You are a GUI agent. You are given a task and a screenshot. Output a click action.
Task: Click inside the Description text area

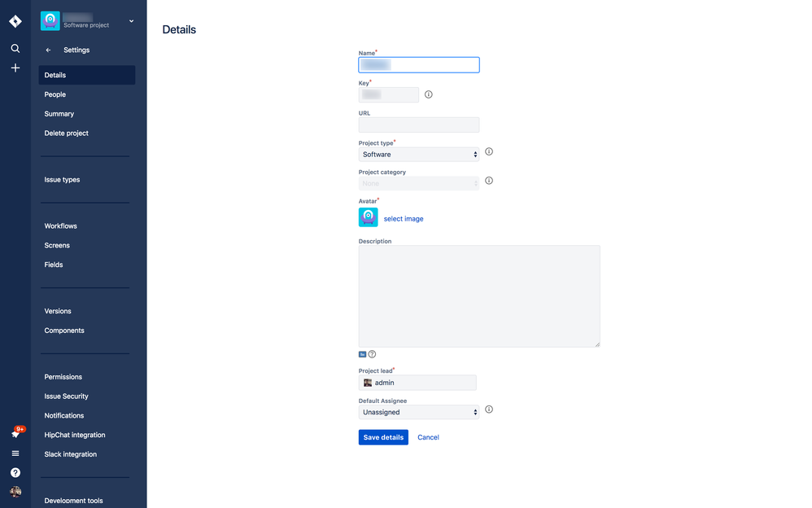pos(479,295)
